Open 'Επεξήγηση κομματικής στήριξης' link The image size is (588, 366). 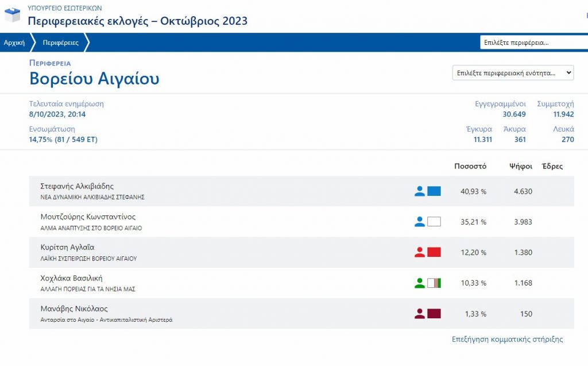508,339
